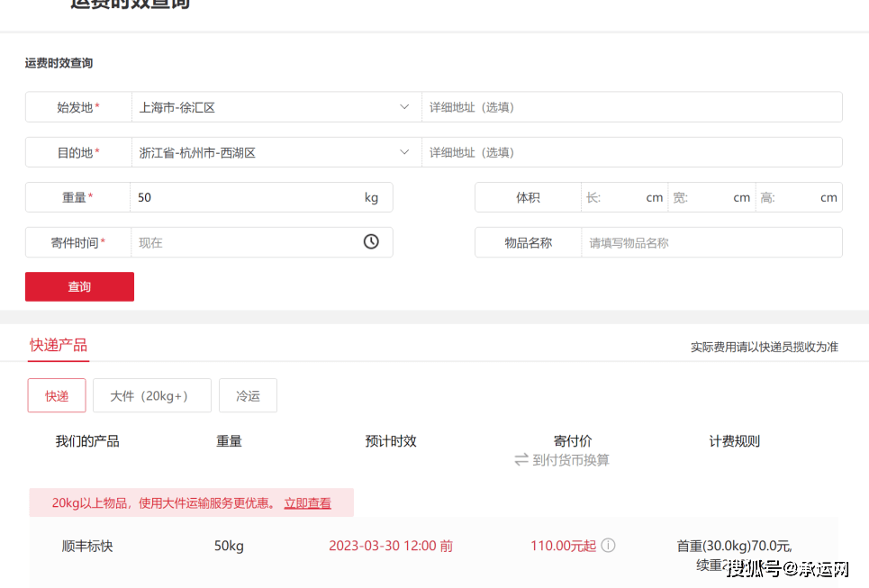Click the info icon beside 110.00元起
Image resolution: width=869 pixels, height=588 pixels.
(609, 546)
